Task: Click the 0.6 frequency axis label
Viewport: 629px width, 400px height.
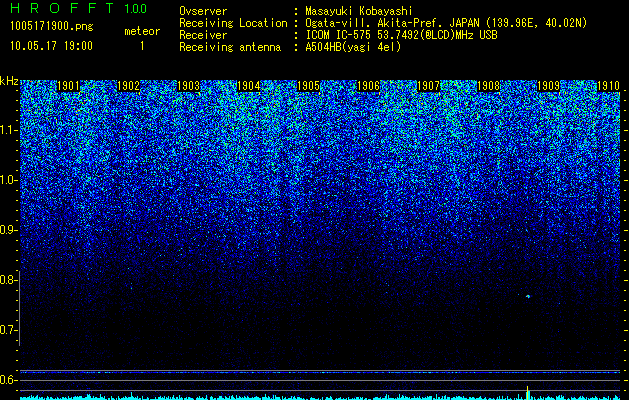Action: click(x=8, y=380)
